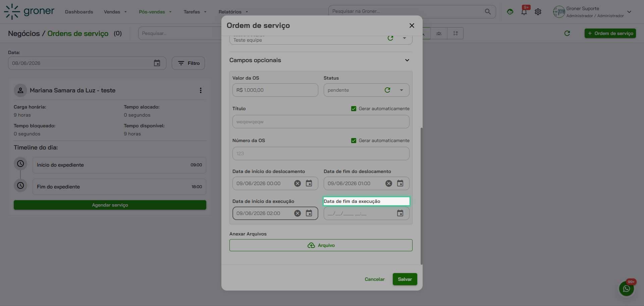This screenshot has width=644, height=306.
Task: Uncheck Gerar automaticamente for Título
Action: [x=354, y=108]
